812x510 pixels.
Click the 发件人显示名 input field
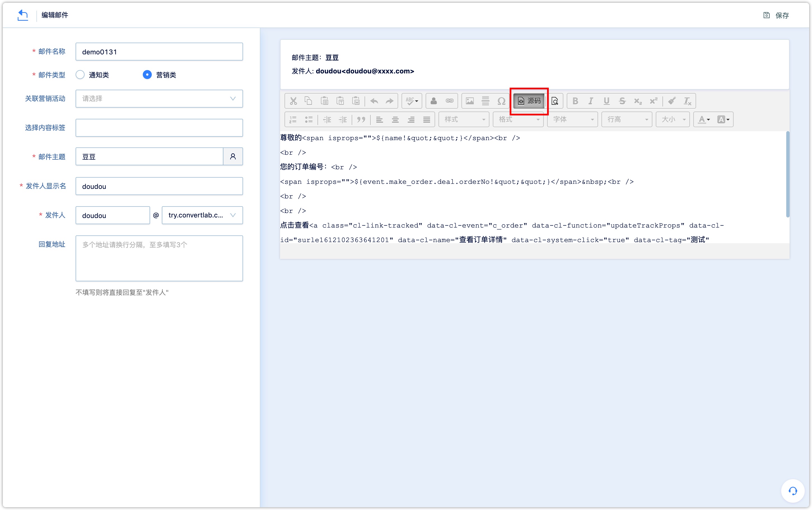point(159,186)
